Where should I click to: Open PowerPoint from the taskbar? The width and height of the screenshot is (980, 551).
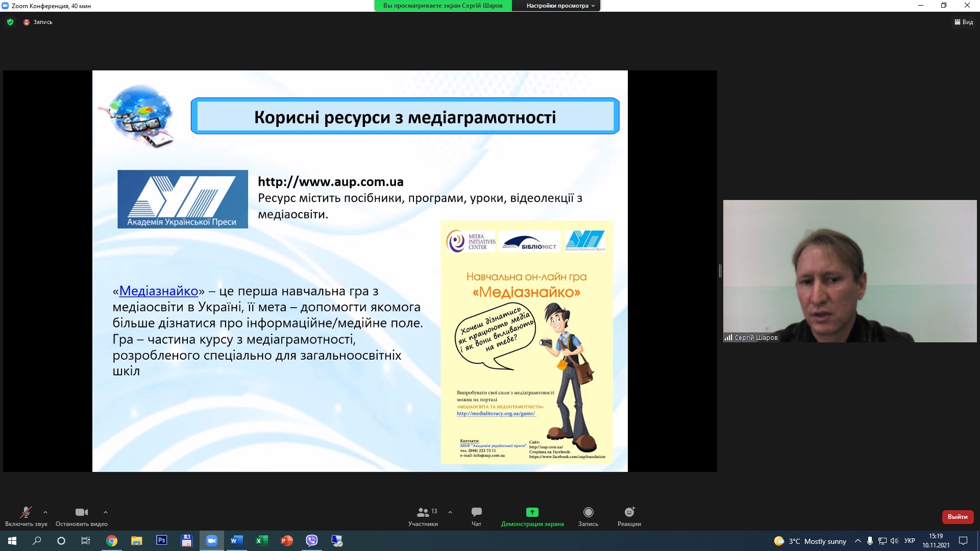(x=286, y=541)
